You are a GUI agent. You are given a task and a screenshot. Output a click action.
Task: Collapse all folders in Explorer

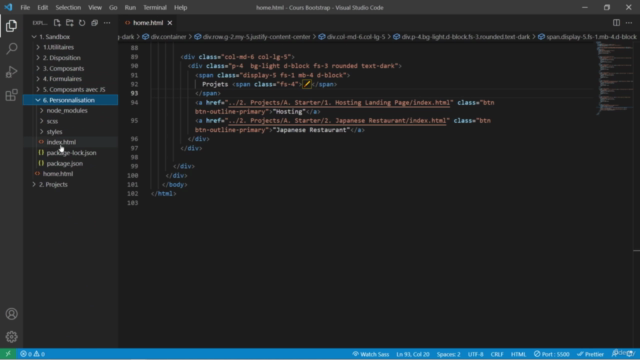95,23
